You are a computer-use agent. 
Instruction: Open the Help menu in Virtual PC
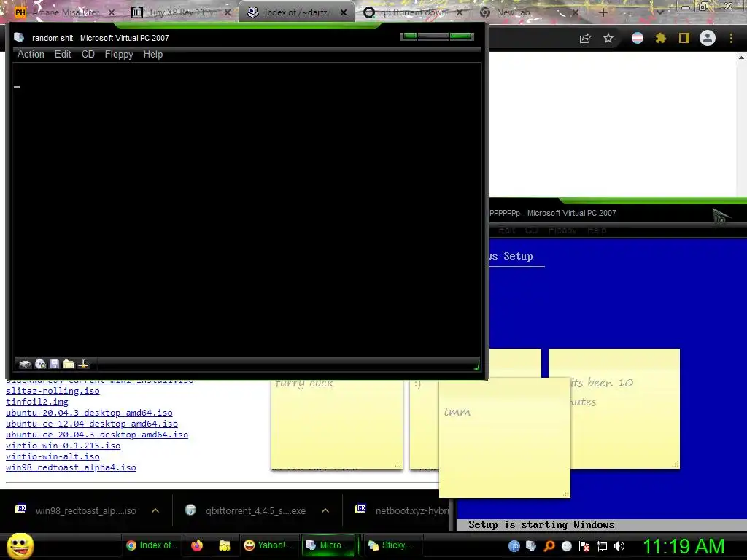pos(153,54)
